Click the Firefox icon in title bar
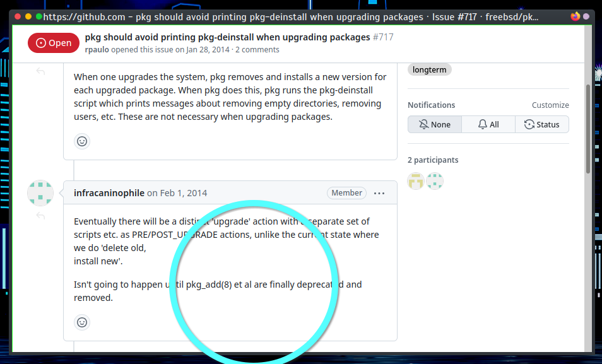Image resolution: width=602 pixels, height=364 pixels. click(575, 16)
